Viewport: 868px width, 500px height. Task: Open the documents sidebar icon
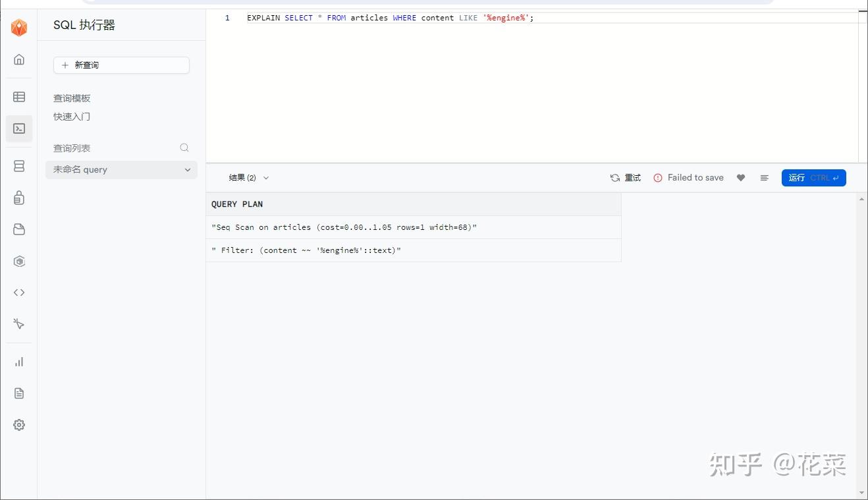point(19,393)
